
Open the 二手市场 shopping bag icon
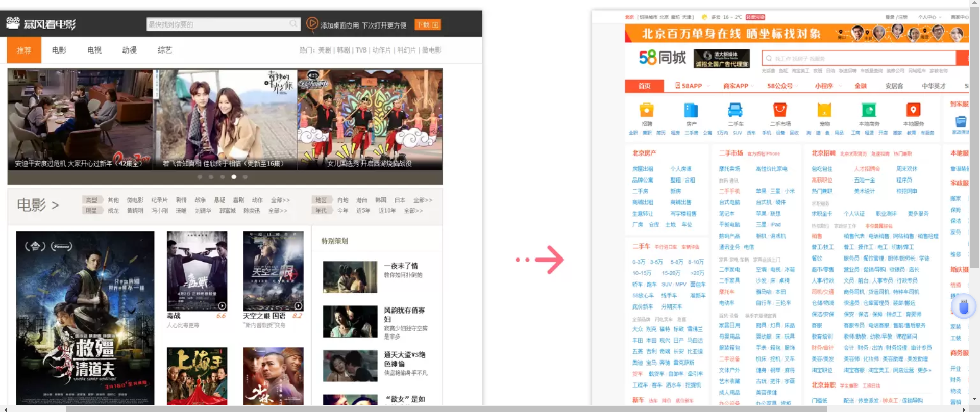pos(780,110)
